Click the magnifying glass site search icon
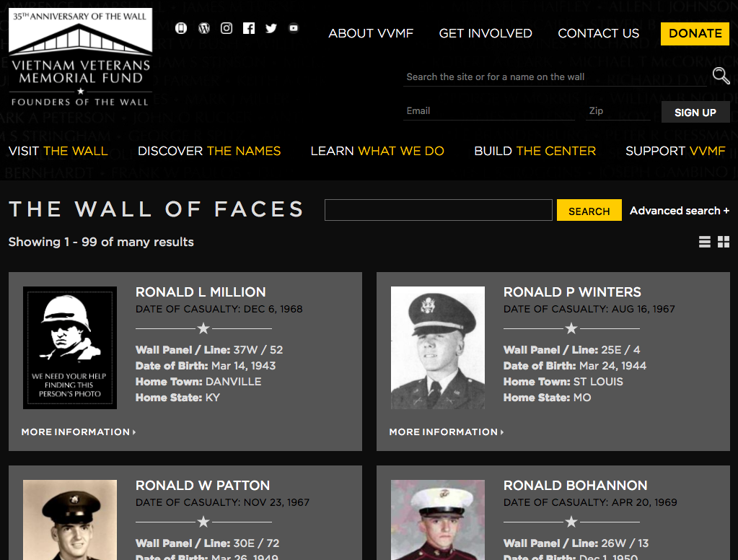738x560 pixels. point(721,76)
